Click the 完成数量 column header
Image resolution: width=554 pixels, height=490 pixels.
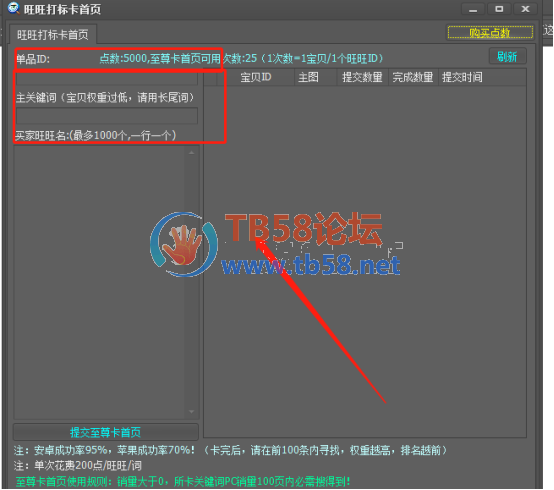(413, 77)
